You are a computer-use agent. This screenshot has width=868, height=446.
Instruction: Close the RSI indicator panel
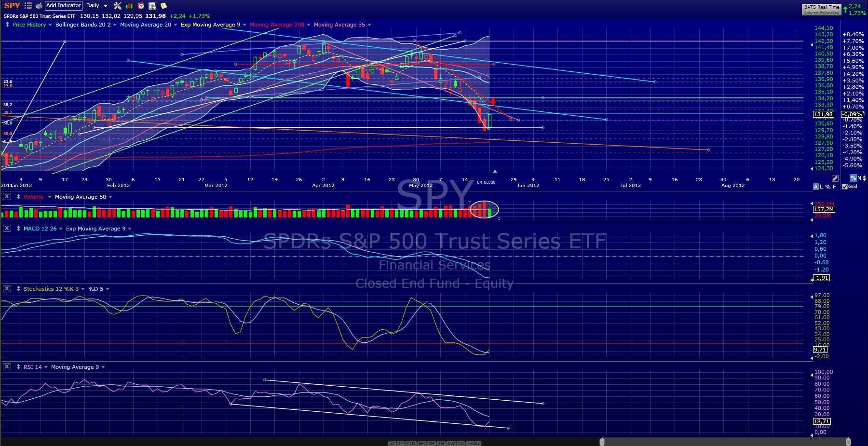[x=7, y=367]
